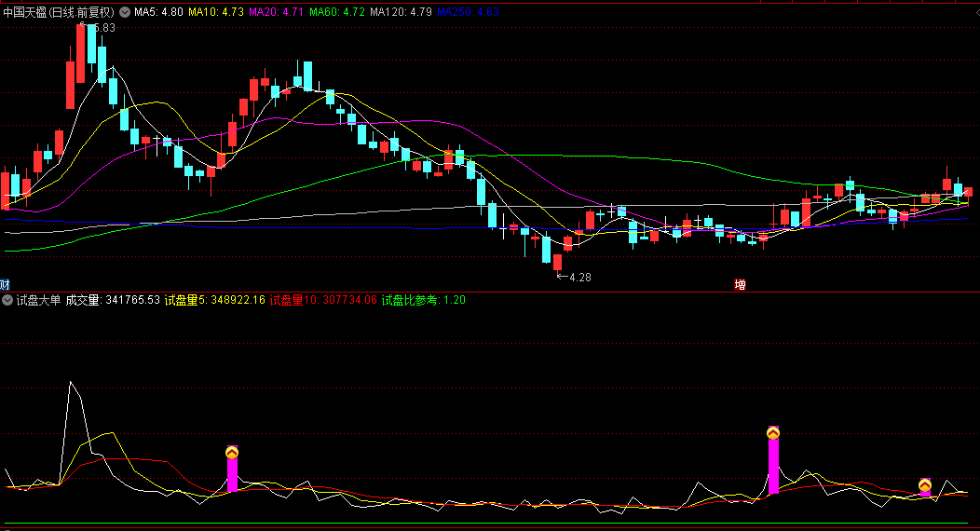Select the 中国天盈(日线,前复权) chart title

[x=59, y=12]
